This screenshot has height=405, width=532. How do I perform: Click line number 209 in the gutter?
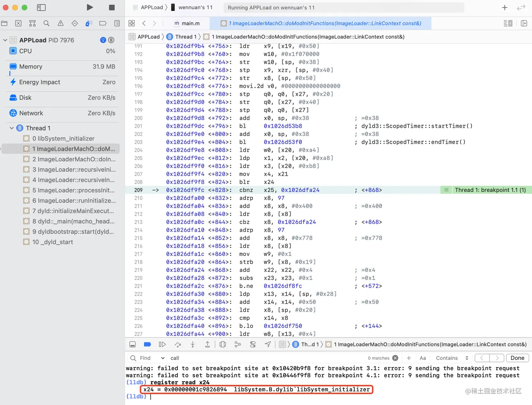coord(138,190)
